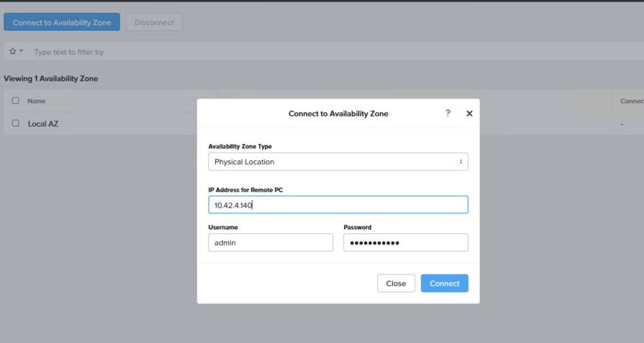Expand the chevron beside the star icon
Screen dimensions: 644x343
point(21,51)
